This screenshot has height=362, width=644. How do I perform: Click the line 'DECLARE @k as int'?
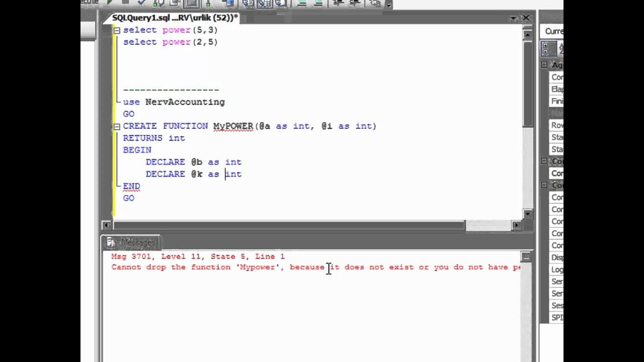tap(194, 174)
